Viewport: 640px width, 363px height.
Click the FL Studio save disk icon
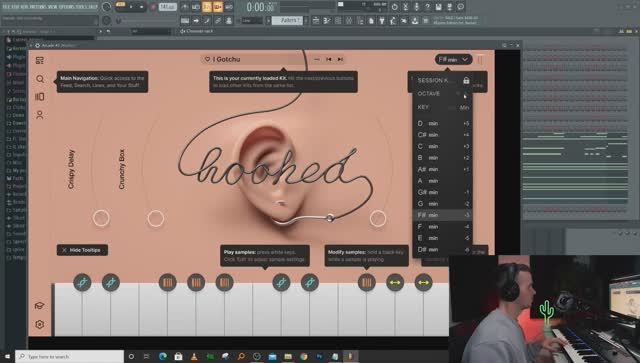pyautogui.click(x=438, y=7)
